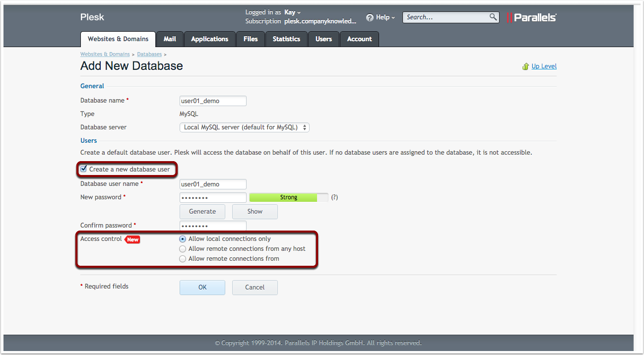Generate a new password
644x355 pixels.
[x=202, y=212]
